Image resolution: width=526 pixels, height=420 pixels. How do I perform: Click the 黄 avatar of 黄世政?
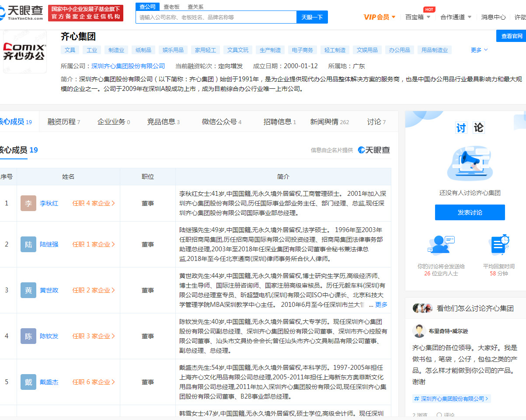click(x=28, y=290)
